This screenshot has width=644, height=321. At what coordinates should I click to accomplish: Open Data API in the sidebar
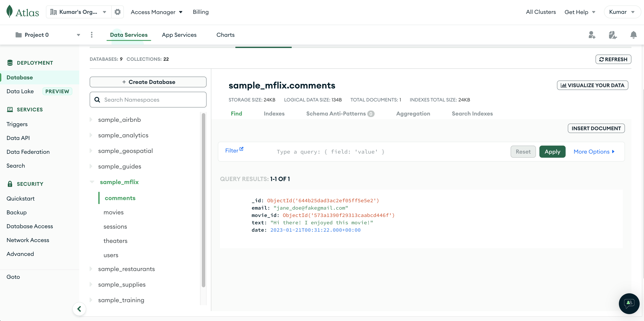coord(18,138)
